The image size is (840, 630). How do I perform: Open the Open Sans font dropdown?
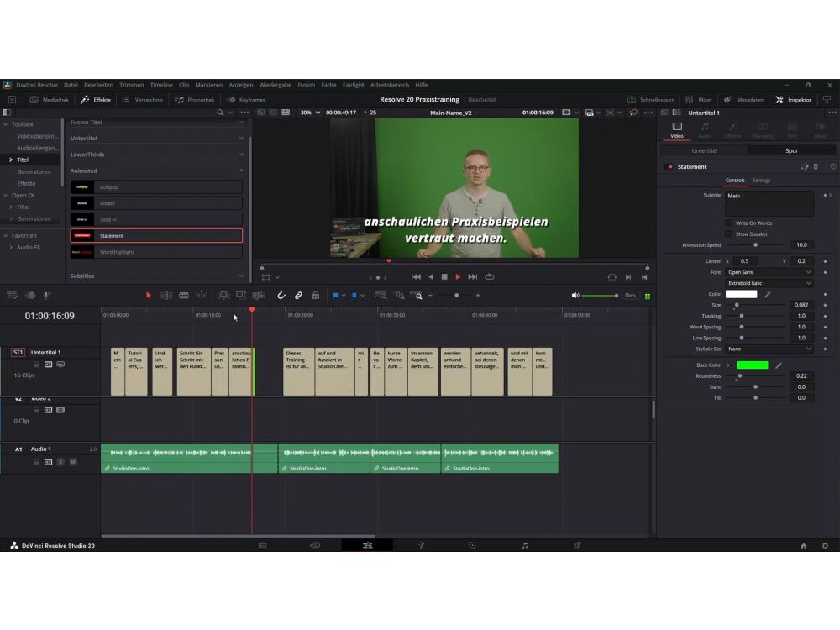769,272
